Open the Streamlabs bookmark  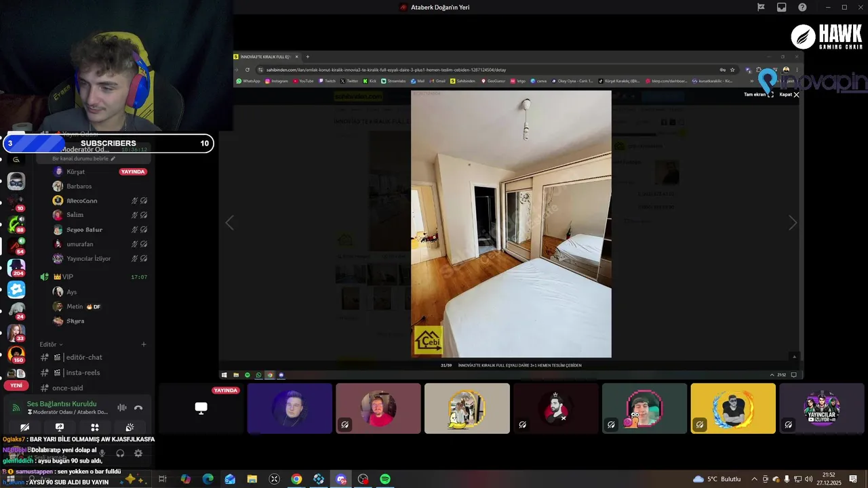[393, 81]
